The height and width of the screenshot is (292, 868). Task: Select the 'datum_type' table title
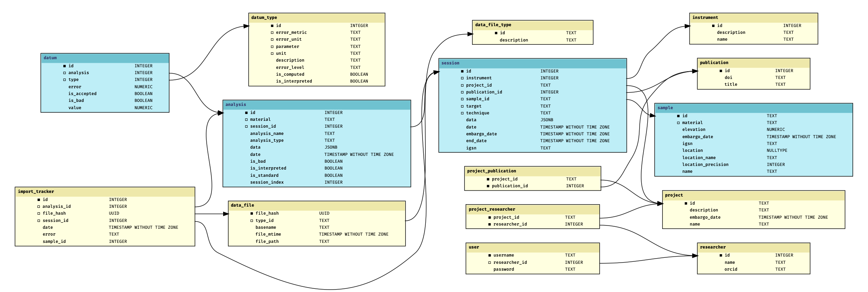coord(264,18)
